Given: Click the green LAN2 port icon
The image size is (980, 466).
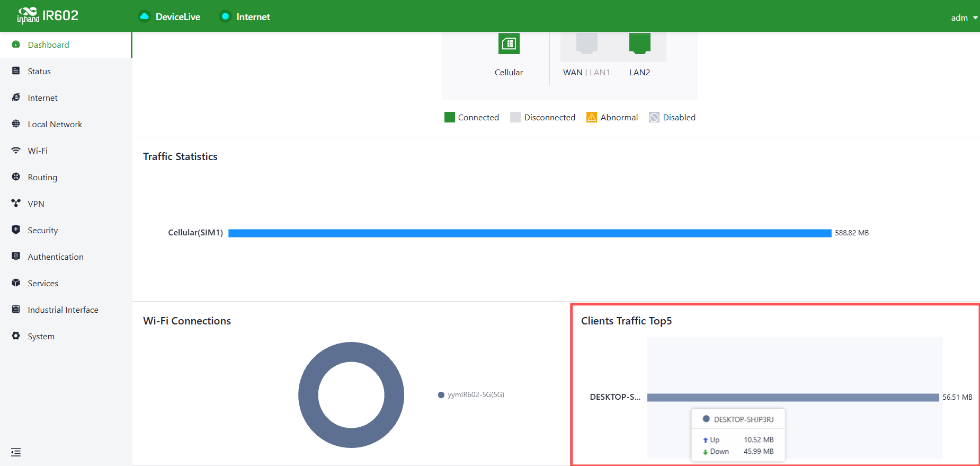Looking at the screenshot, I should click(x=640, y=43).
